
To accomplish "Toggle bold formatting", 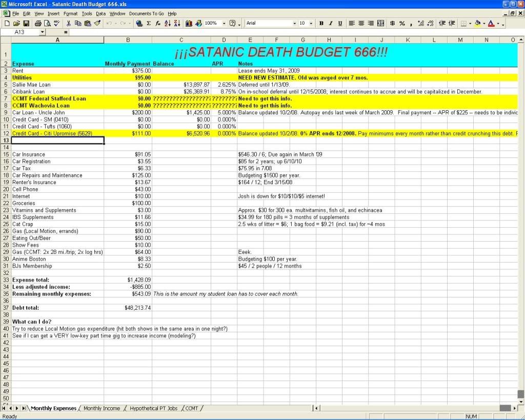I will pos(321,24).
